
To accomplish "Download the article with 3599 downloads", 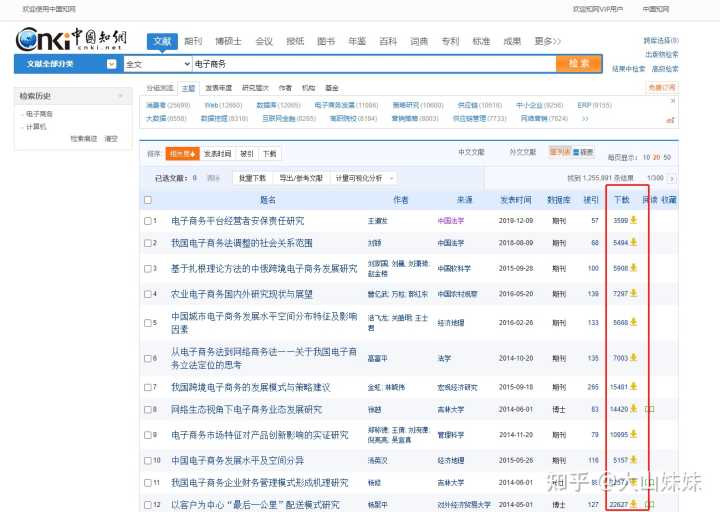I will [634, 220].
